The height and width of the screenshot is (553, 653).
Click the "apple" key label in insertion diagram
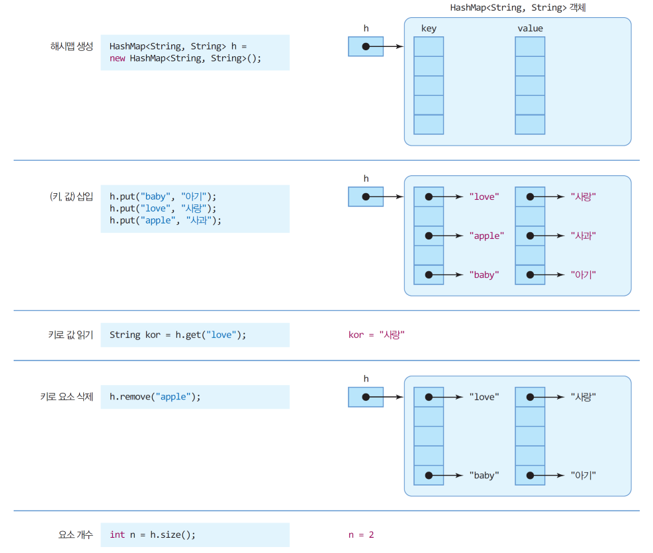tap(486, 236)
